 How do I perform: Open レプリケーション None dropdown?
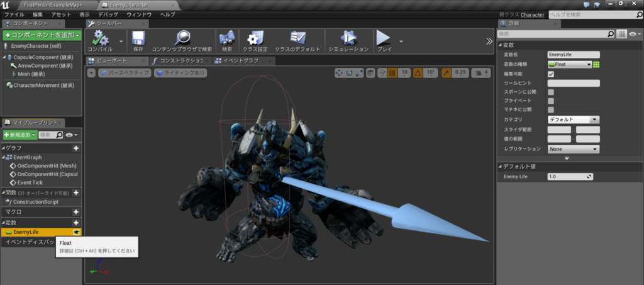tap(574, 149)
